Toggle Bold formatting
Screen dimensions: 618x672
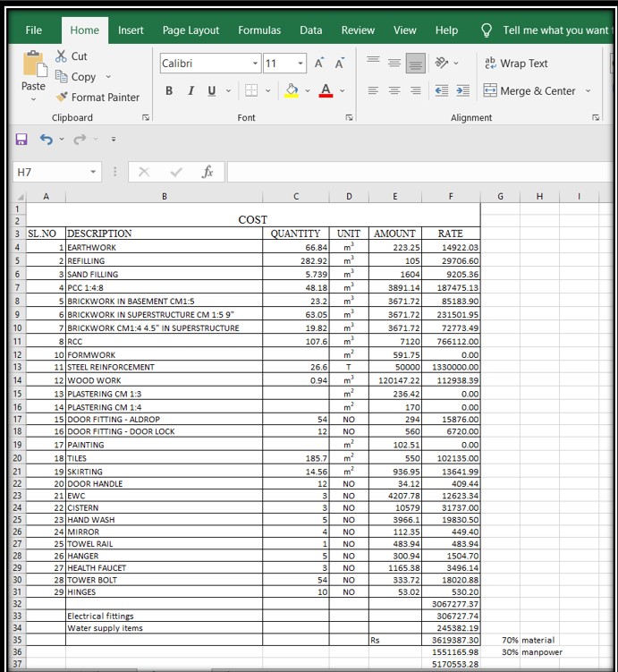pos(169,91)
